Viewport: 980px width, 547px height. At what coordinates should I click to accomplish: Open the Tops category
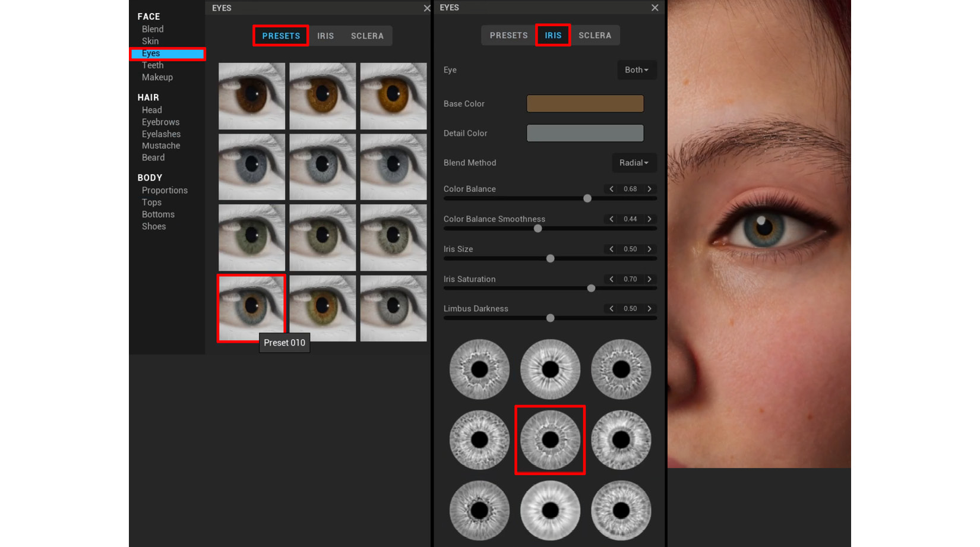151,203
